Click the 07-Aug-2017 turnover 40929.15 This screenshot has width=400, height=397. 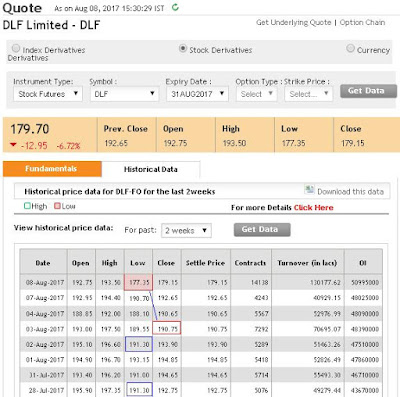coord(327,298)
